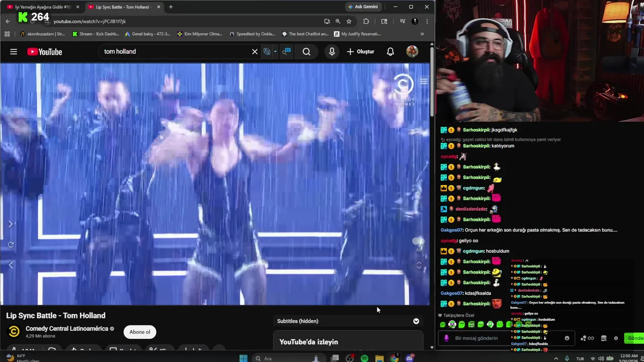The image size is (644, 362).
Task: Open the Oluştur create menu
Action: coord(360,51)
